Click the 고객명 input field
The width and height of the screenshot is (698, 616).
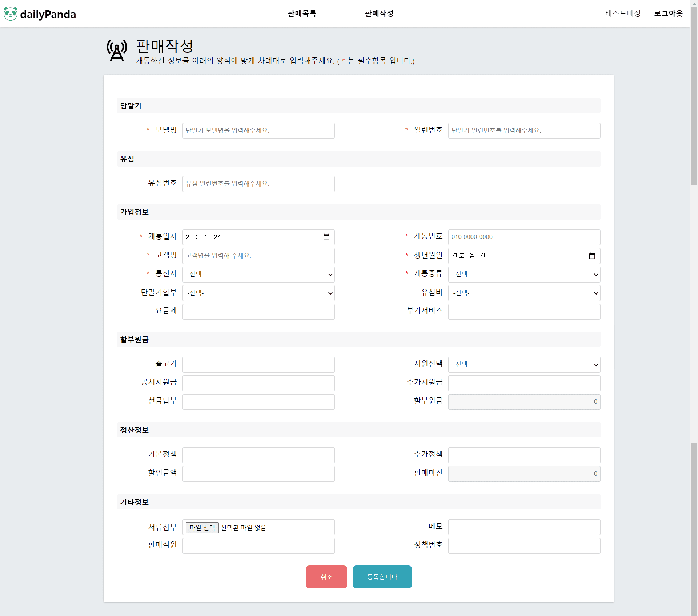click(258, 256)
